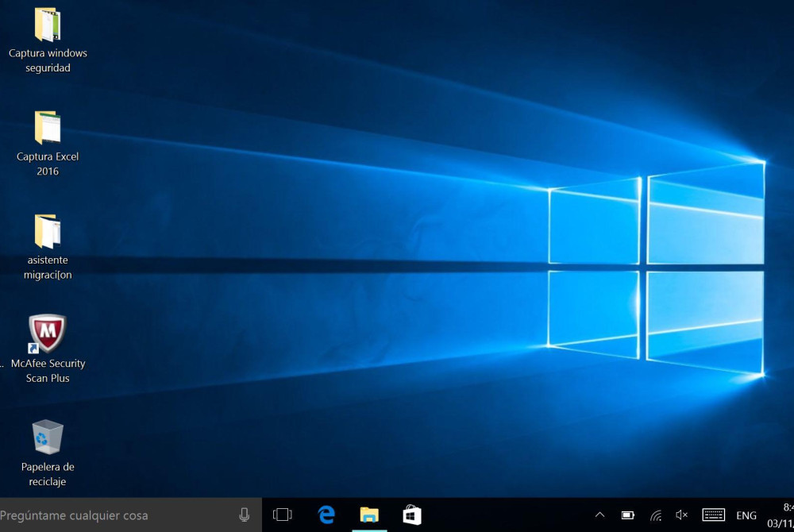
Task: Click the 'asistente migraci[on' label text
Action: 48,268
